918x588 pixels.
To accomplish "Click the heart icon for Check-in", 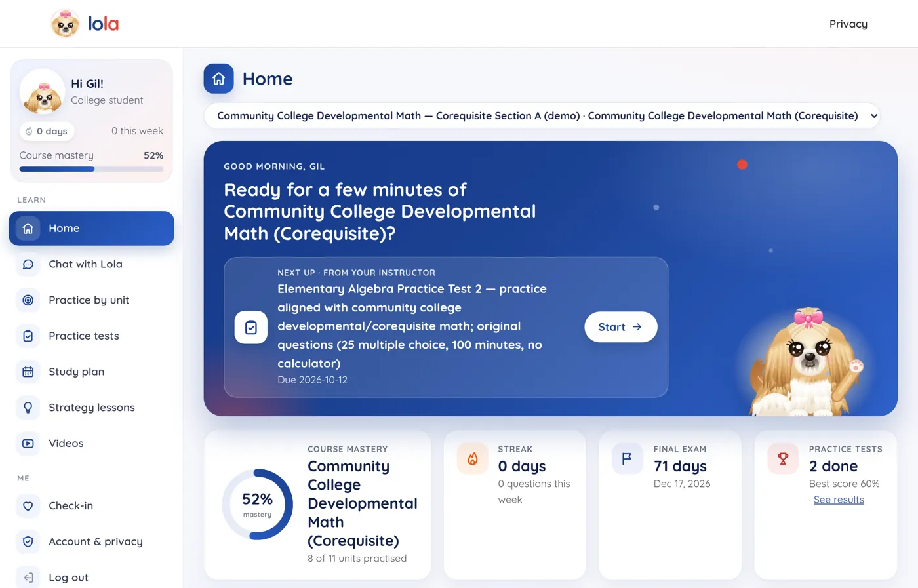I will [x=28, y=506].
